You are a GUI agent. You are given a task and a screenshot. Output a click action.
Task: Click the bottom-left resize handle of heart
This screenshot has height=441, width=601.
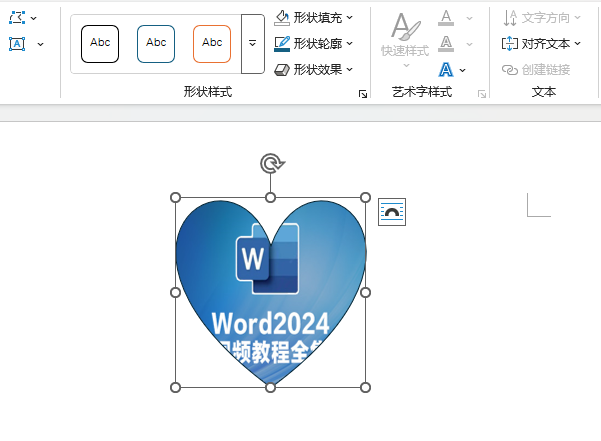pyautogui.click(x=175, y=387)
